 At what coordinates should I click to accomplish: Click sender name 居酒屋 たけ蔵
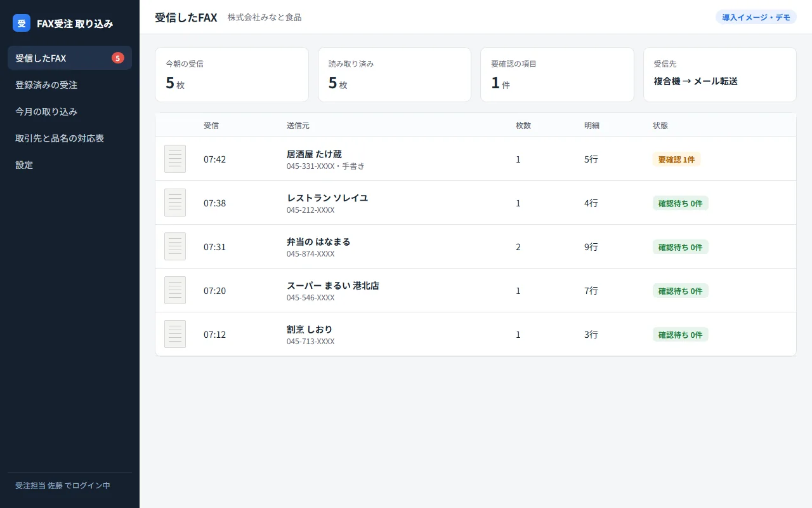tap(314, 154)
